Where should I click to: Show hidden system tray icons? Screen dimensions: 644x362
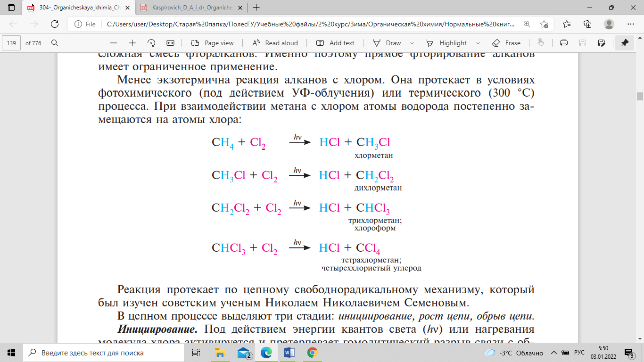tap(553, 353)
